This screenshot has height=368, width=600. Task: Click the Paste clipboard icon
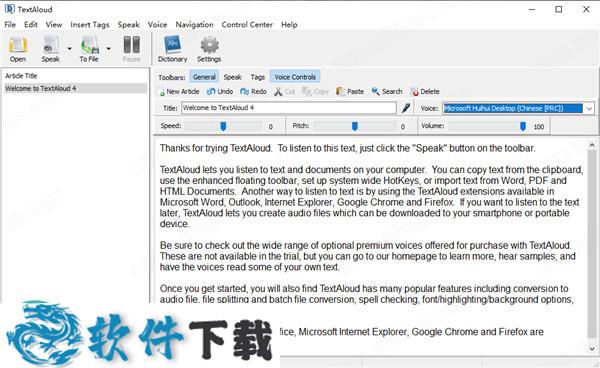coord(350,92)
